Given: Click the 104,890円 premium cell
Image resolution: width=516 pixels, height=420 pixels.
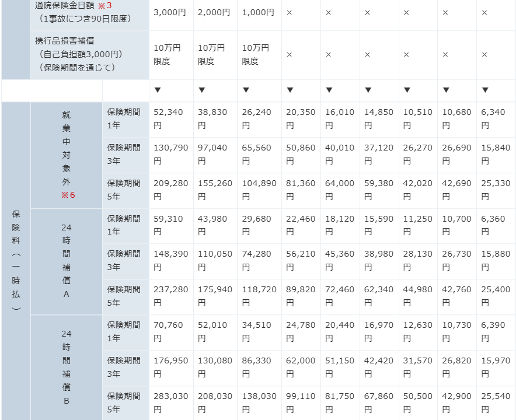Looking at the screenshot, I should (259, 191).
